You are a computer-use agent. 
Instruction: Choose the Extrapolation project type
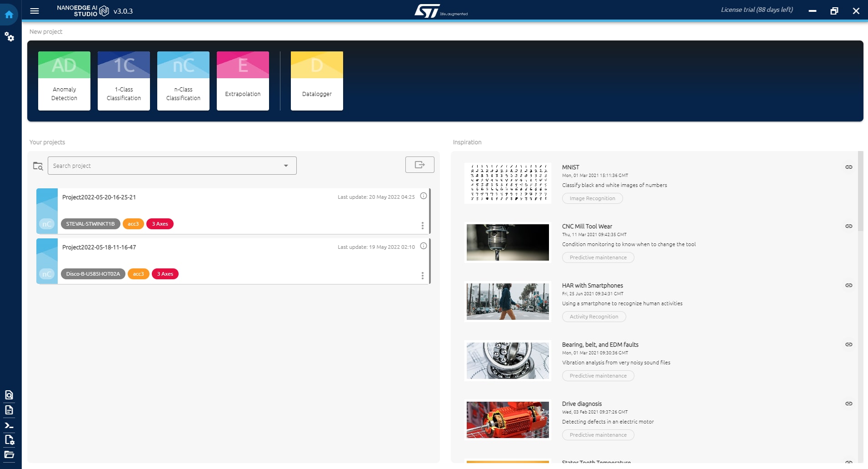point(243,81)
